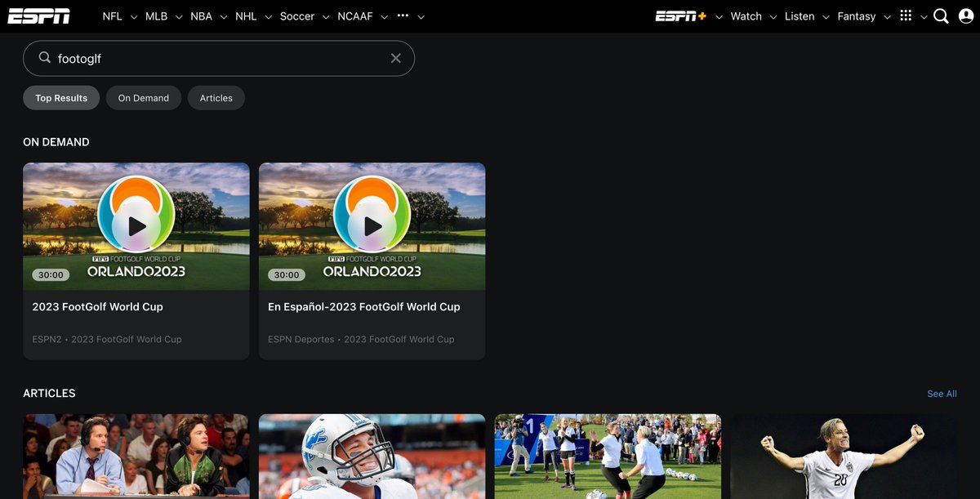Open the NBA menu
This screenshot has height=499, width=980.
(201, 16)
